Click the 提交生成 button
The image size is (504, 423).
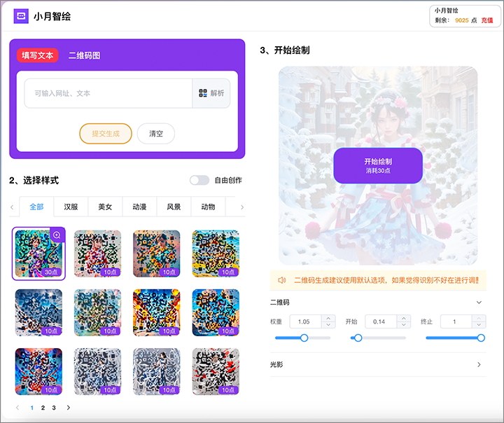point(106,134)
